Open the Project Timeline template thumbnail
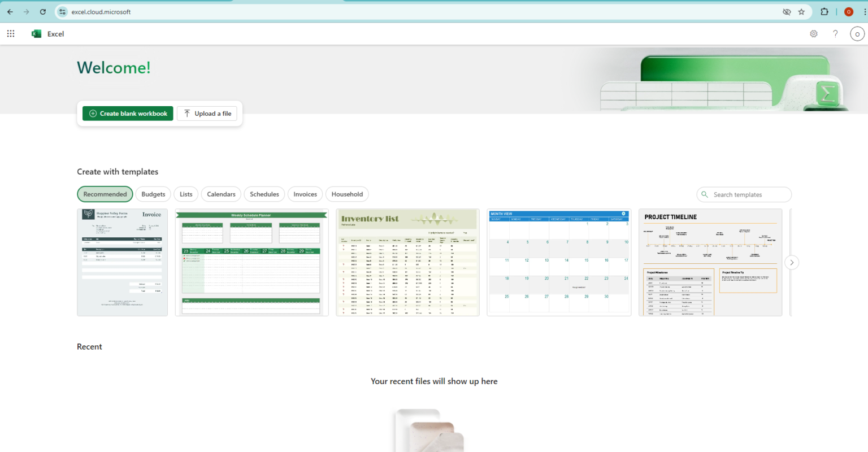The width and height of the screenshot is (868, 452). coord(710,262)
